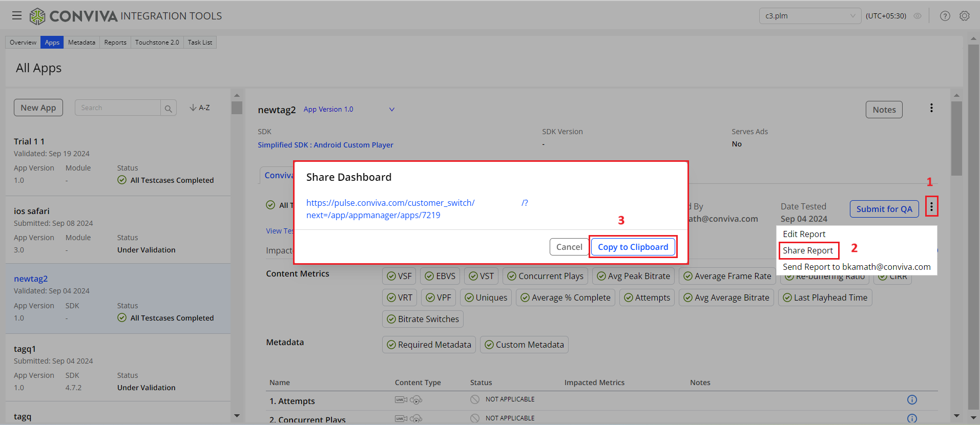Click the VPF metric chip
The width and height of the screenshot is (980, 425).
coord(439,297)
